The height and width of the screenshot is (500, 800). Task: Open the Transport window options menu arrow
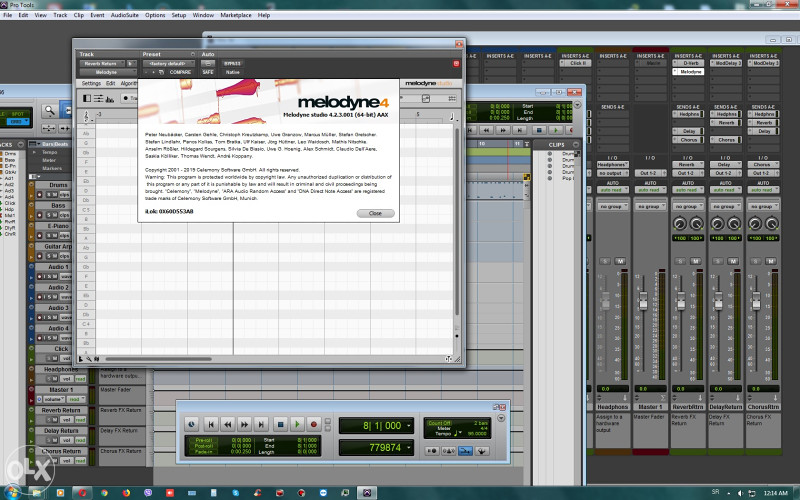pyautogui.click(x=501, y=418)
